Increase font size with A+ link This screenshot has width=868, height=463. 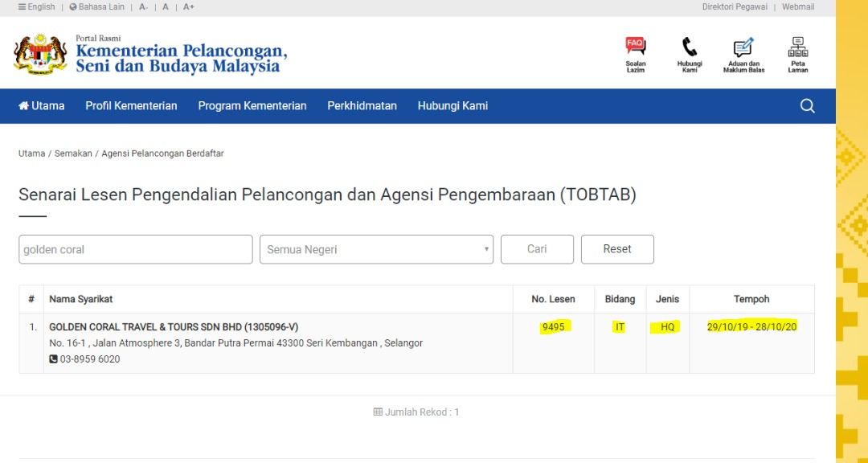point(189,6)
